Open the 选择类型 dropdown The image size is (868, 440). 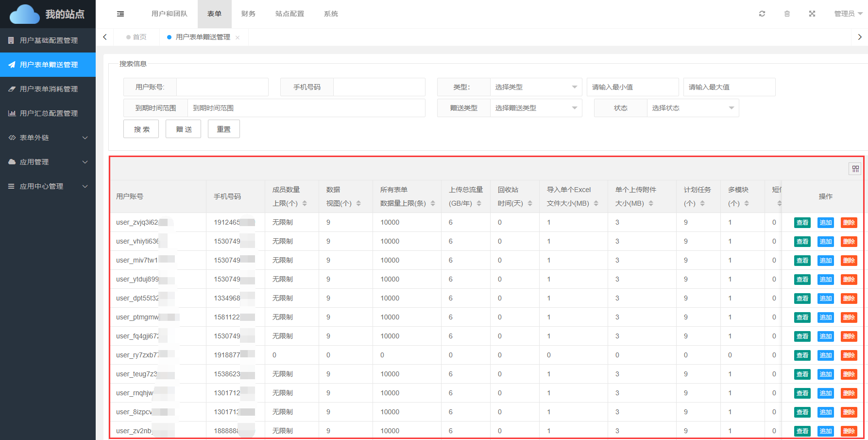535,87
